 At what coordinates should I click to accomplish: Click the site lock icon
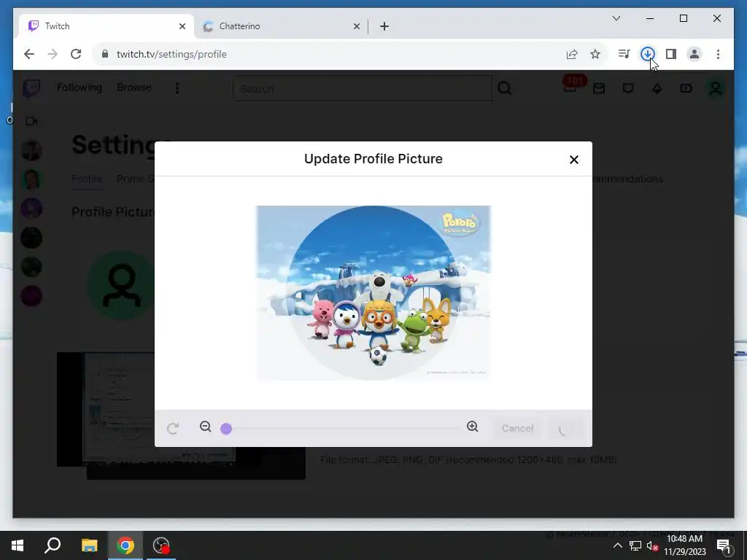click(x=105, y=54)
